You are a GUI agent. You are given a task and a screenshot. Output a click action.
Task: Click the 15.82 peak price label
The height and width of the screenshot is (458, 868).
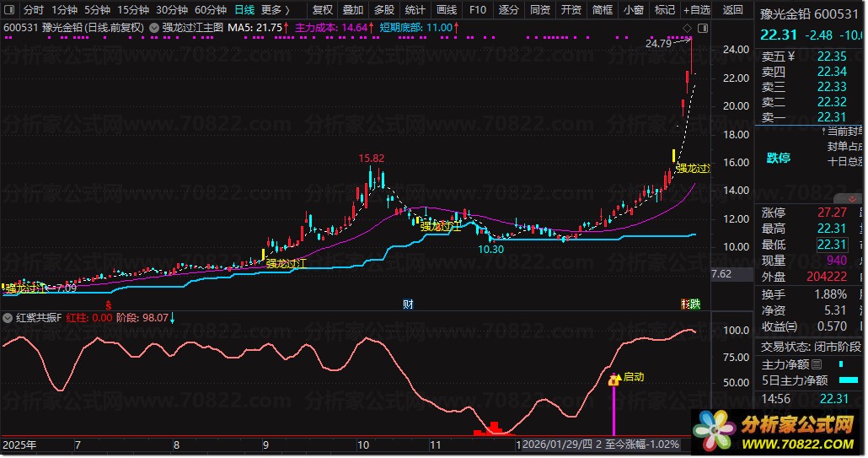(371, 159)
